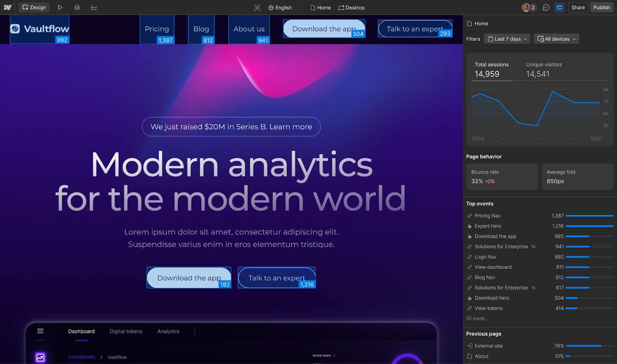This screenshot has width=617, height=364.
Task: Switch to the Digital tokens tab
Action: (x=126, y=331)
